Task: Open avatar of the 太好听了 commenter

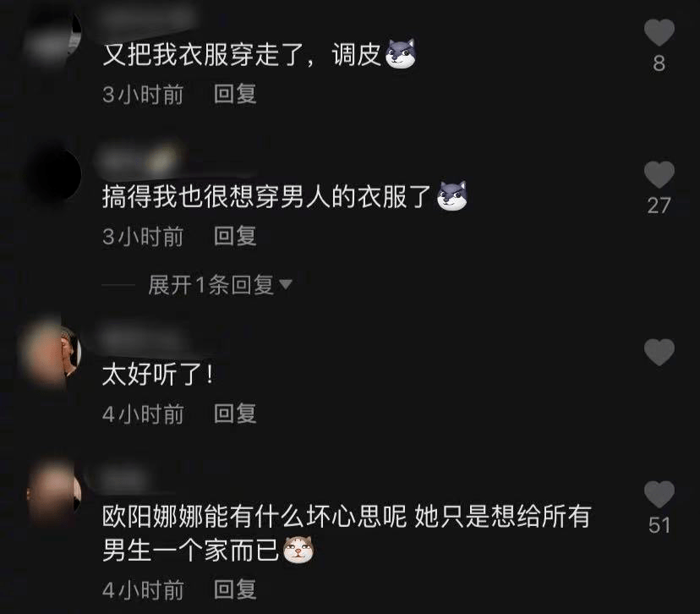Action: tap(50, 353)
